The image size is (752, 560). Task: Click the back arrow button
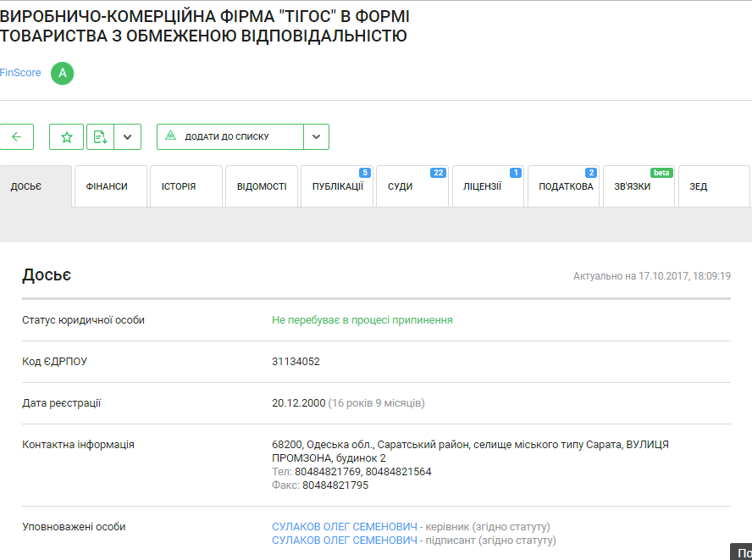pos(16,136)
